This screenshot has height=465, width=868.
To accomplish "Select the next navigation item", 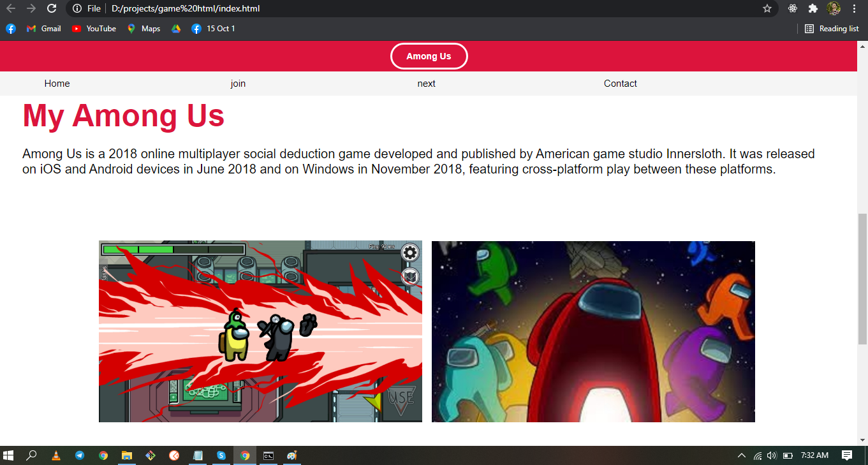I will 426,84.
